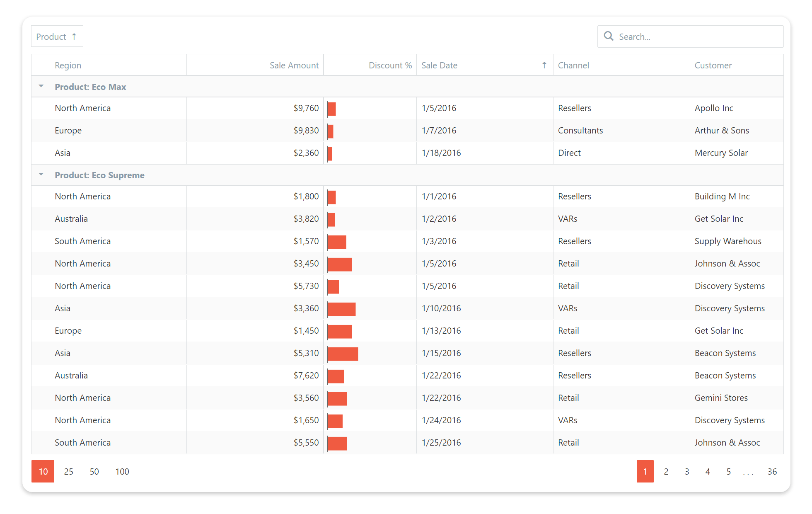Screen dimensions: 812x514
Task: Click sale amount $9,830
Action: [306, 131]
